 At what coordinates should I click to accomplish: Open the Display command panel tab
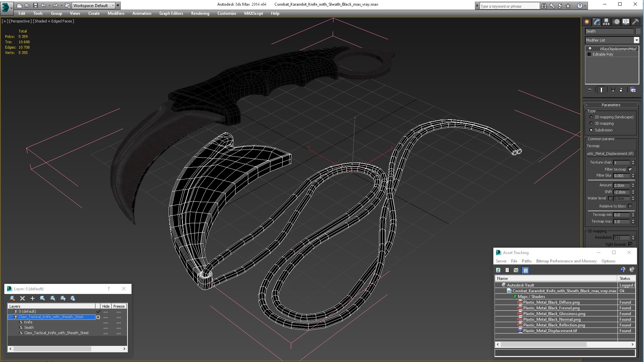click(626, 22)
